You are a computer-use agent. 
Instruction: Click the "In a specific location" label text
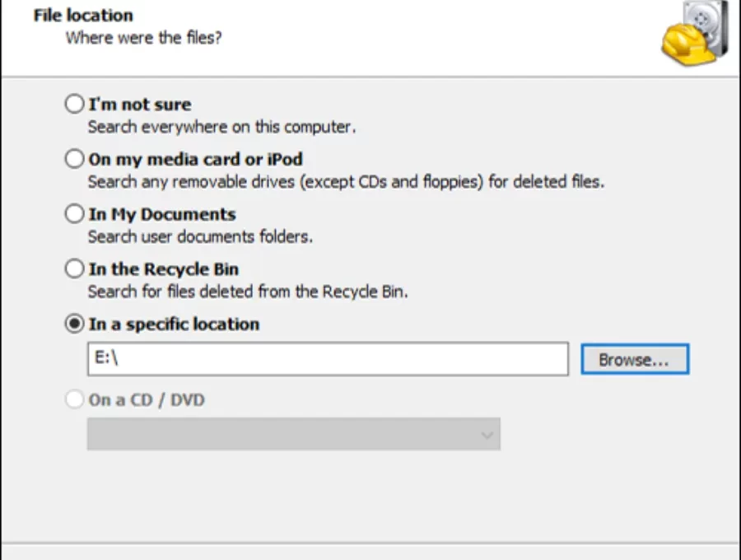click(174, 324)
